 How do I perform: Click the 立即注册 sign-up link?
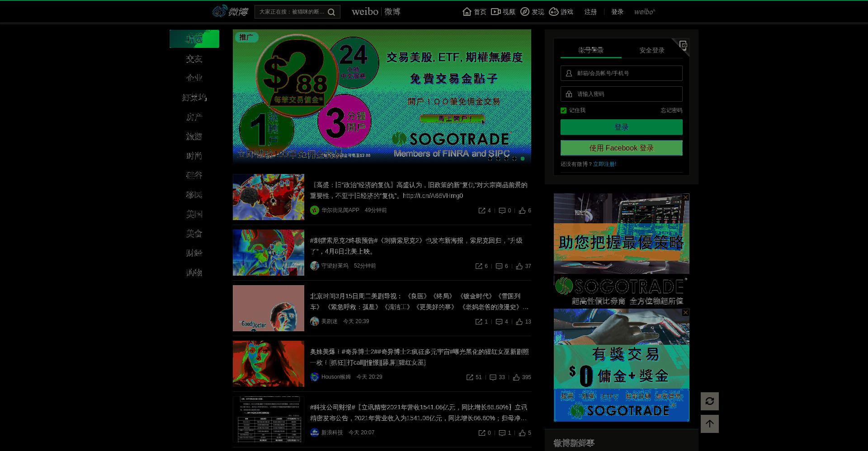click(604, 164)
